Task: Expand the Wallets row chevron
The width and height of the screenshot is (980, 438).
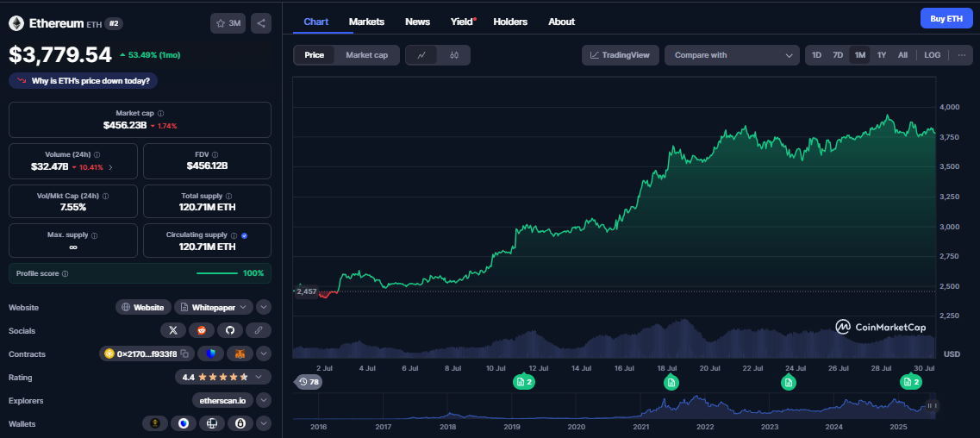Action: pyautogui.click(x=264, y=423)
